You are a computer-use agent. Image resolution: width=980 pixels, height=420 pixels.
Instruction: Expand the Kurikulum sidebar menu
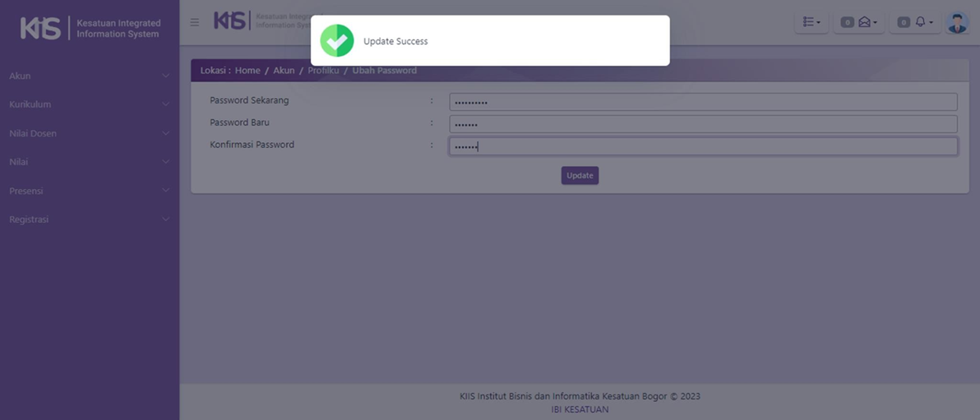(x=89, y=104)
